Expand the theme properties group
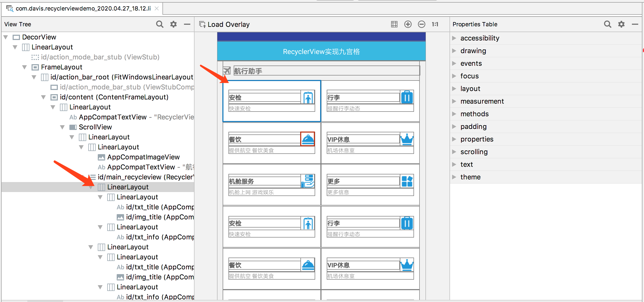The width and height of the screenshot is (644, 302). 454,177
